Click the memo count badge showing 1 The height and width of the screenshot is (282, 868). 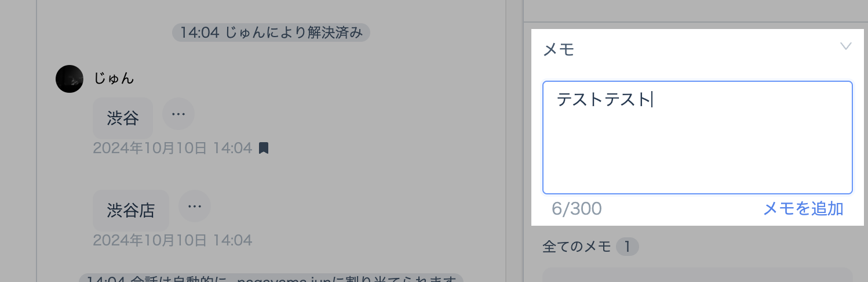627,247
